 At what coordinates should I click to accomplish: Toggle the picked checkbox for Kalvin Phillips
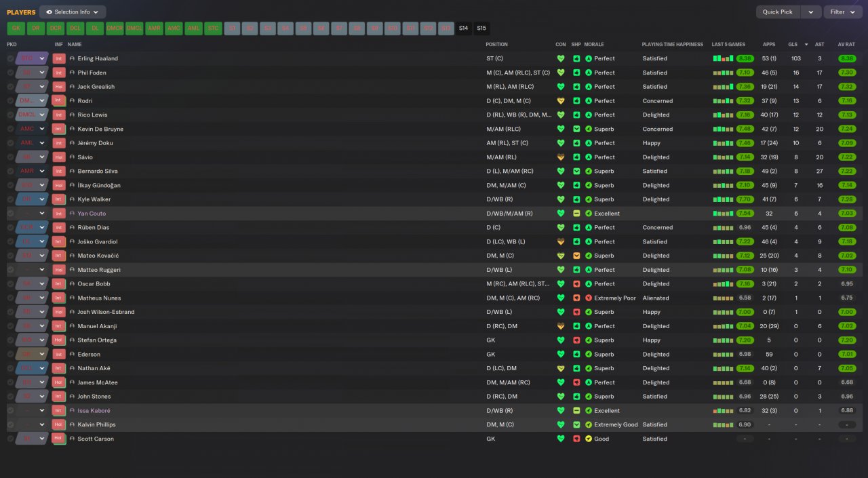point(10,424)
